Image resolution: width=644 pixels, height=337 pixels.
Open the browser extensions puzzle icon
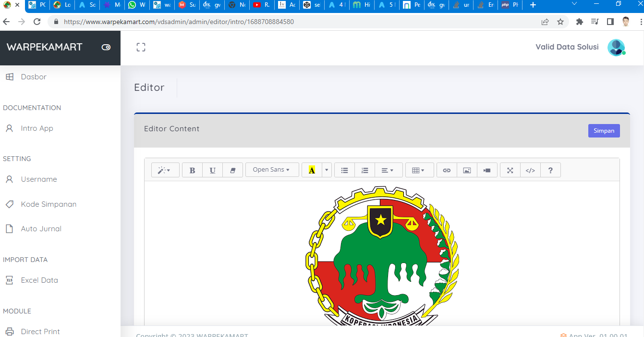[x=580, y=22]
